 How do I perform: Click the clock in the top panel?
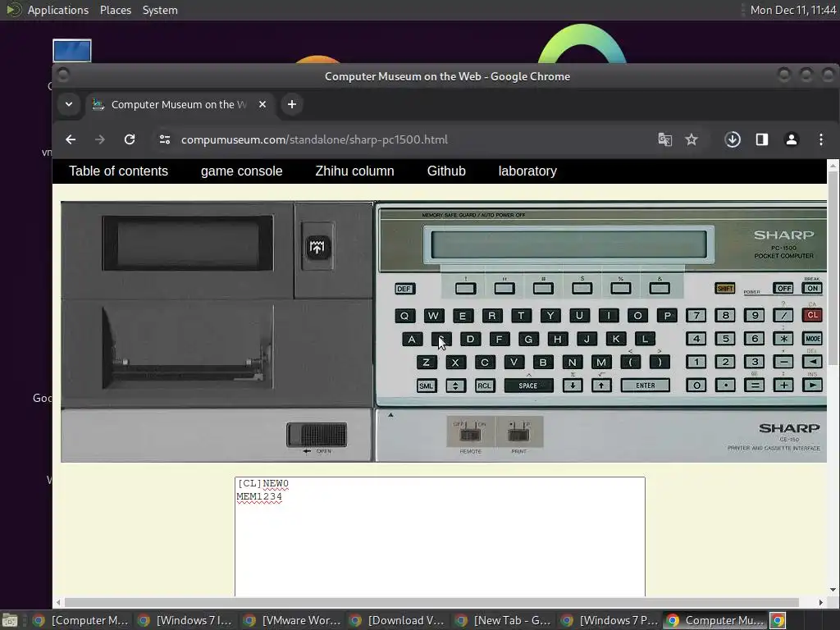click(x=793, y=10)
